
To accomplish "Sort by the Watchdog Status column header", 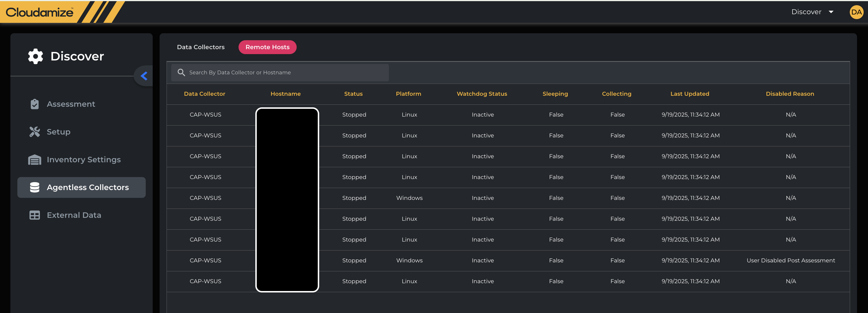I will click(x=481, y=94).
